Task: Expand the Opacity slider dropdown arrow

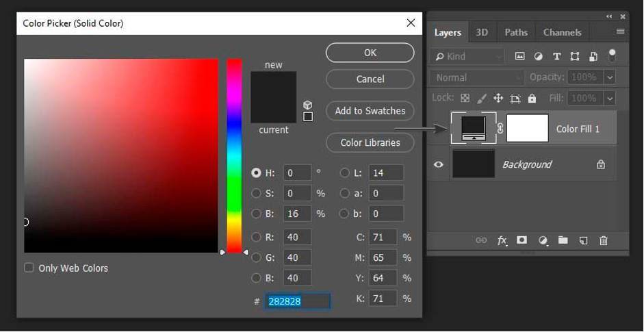Action: tap(609, 77)
